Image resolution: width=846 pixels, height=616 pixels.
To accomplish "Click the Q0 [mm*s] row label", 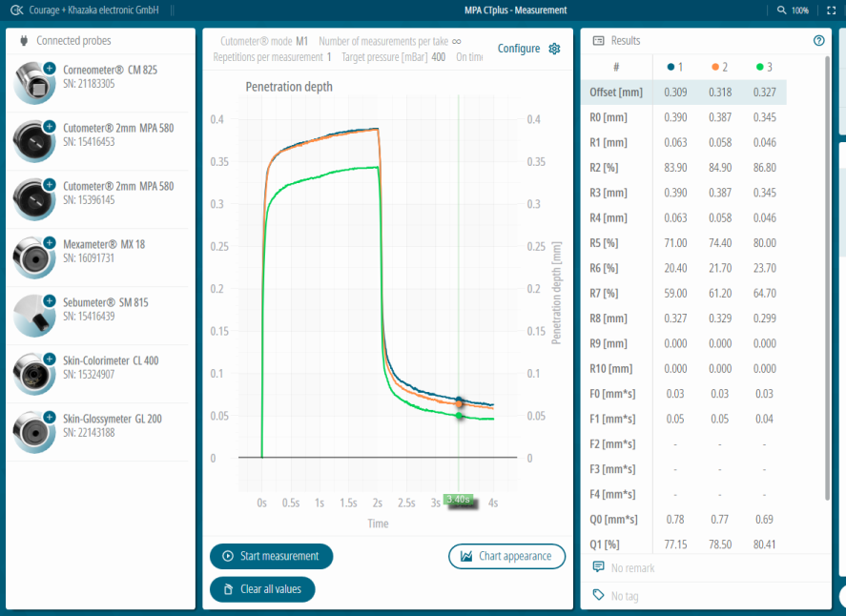I will point(613,520).
